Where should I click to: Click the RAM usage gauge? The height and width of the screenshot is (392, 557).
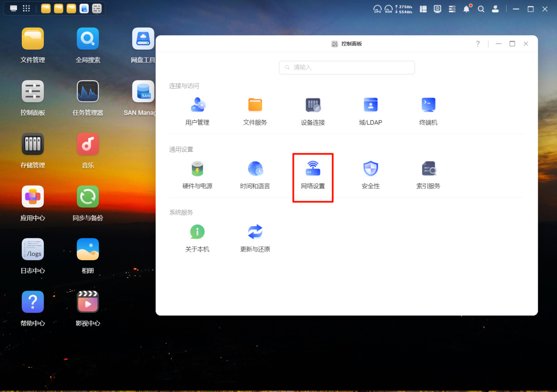click(x=388, y=9)
